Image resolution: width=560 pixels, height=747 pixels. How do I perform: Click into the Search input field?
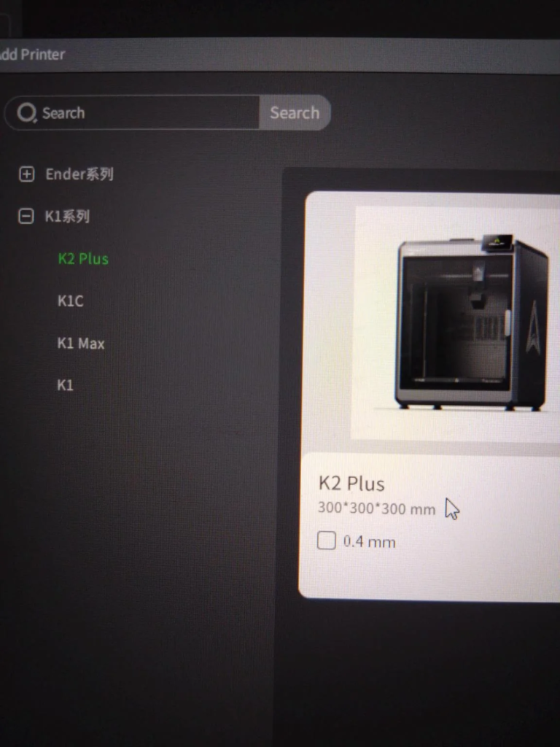pos(133,113)
